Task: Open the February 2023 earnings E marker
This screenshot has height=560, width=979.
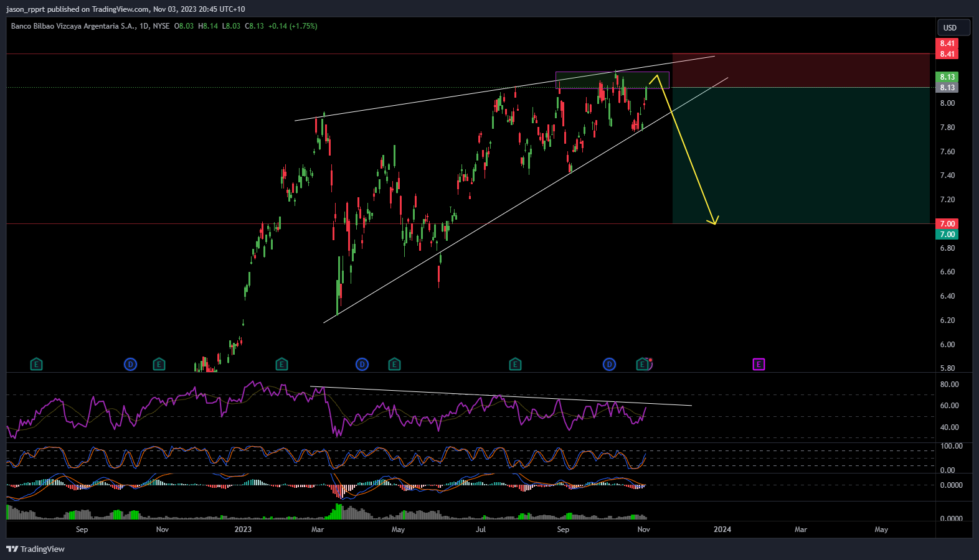Action: (x=281, y=365)
